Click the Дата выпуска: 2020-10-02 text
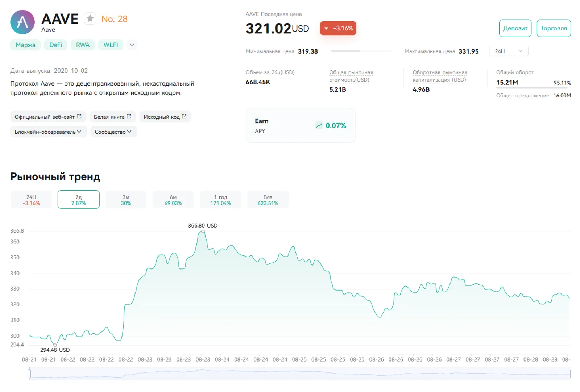This screenshot has width=580, height=392. (x=49, y=71)
